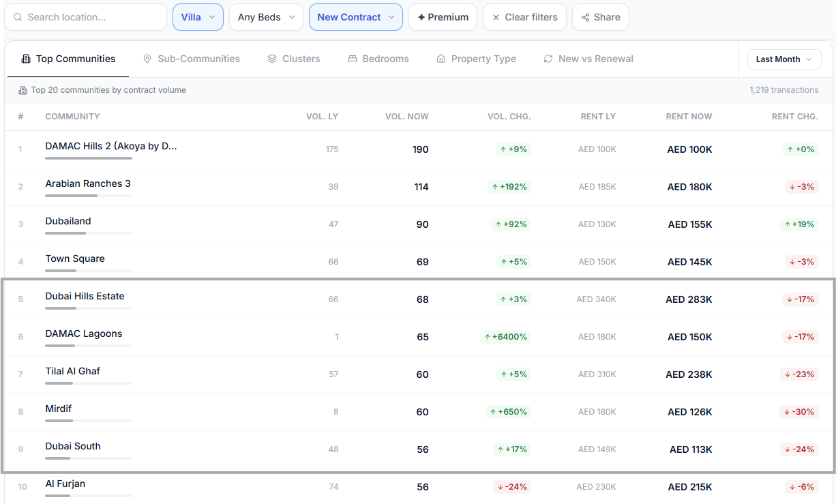
Task: Open the New Contract filter dropdown
Action: tap(356, 17)
